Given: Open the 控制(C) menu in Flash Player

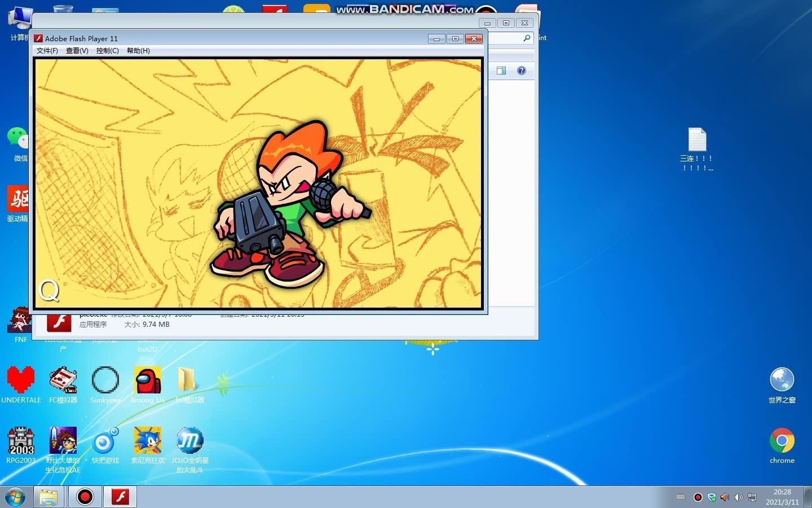Looking at the screenshot, I should (x=107, y=51).
